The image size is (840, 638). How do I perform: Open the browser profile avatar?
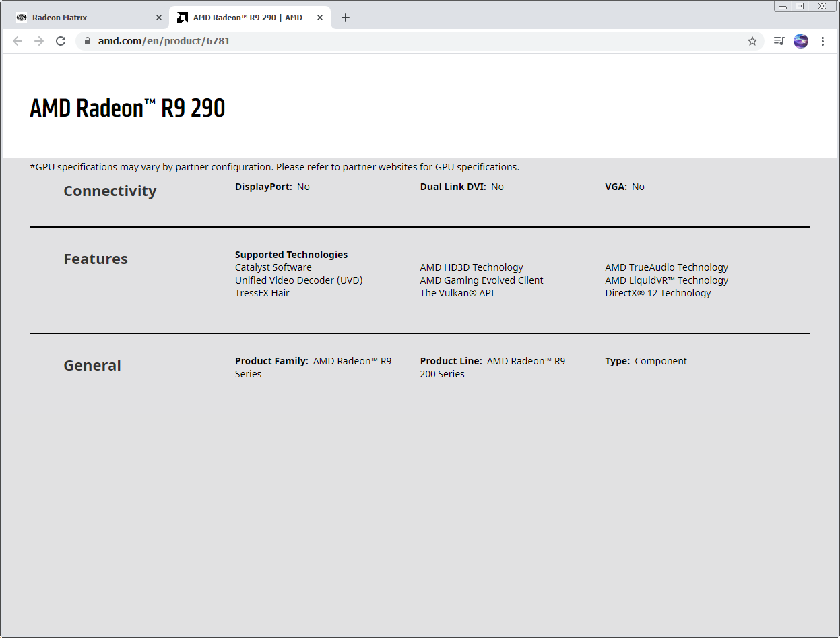pyautogui.click(x=801, y=41)
